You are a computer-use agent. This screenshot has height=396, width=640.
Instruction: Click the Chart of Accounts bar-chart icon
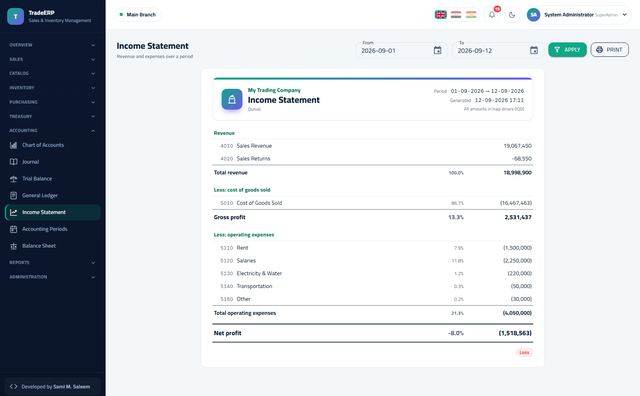click(x=13, y=145)
